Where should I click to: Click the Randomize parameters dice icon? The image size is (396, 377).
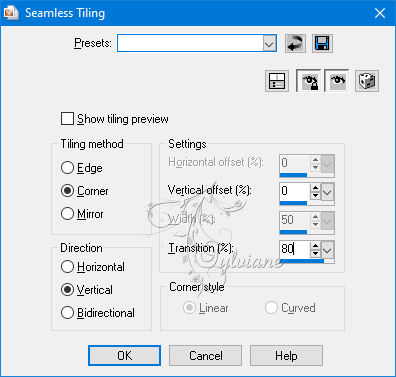pyautogui.click(x=367, y=81)
